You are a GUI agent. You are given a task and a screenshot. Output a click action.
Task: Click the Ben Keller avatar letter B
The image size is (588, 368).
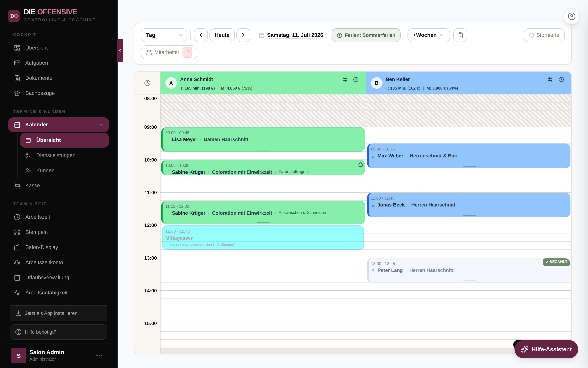(377, 83)
